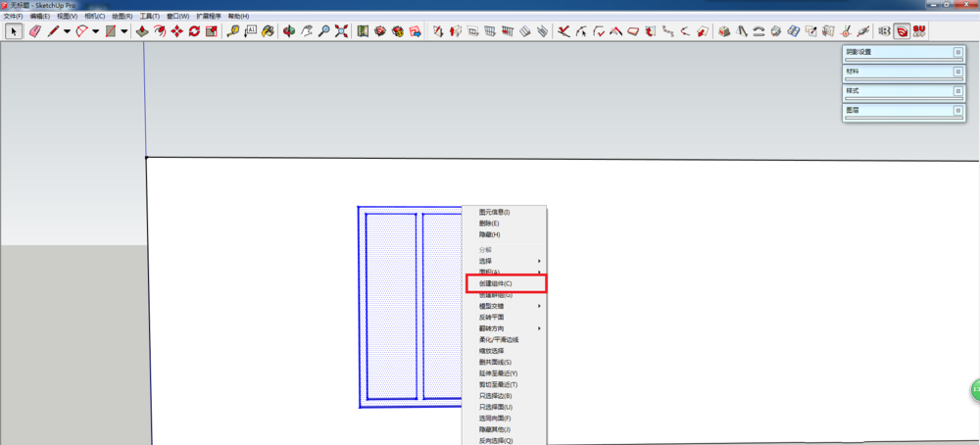Open the 扩展程序 menu

(209, 16)
